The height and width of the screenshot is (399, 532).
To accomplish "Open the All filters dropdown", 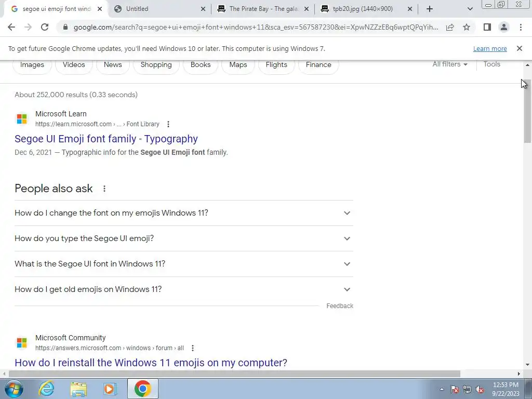I will point(449,64).
